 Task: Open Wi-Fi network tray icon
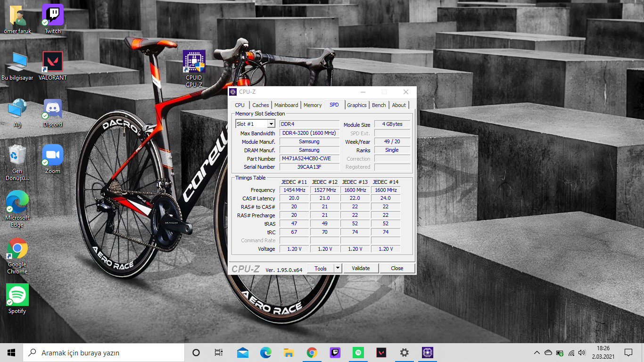[571, 353]
